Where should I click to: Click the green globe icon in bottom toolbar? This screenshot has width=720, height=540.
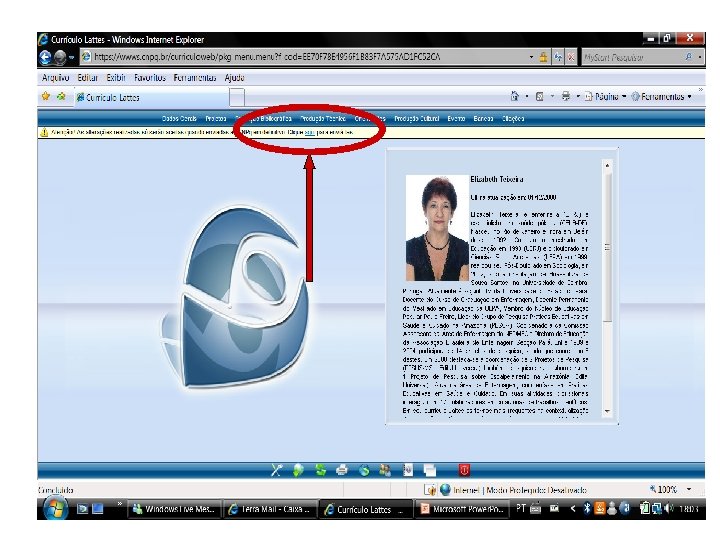(298, 470)
